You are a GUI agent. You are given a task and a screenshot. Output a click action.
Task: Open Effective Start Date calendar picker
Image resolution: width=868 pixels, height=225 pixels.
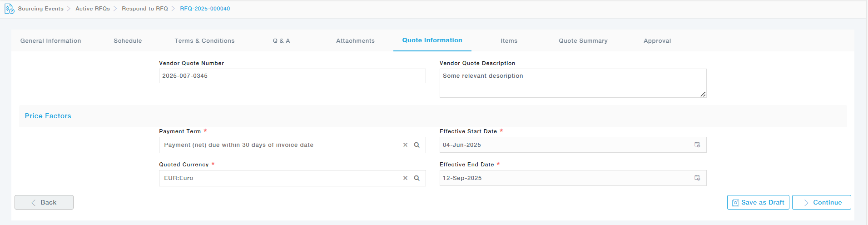coord(697,145)
